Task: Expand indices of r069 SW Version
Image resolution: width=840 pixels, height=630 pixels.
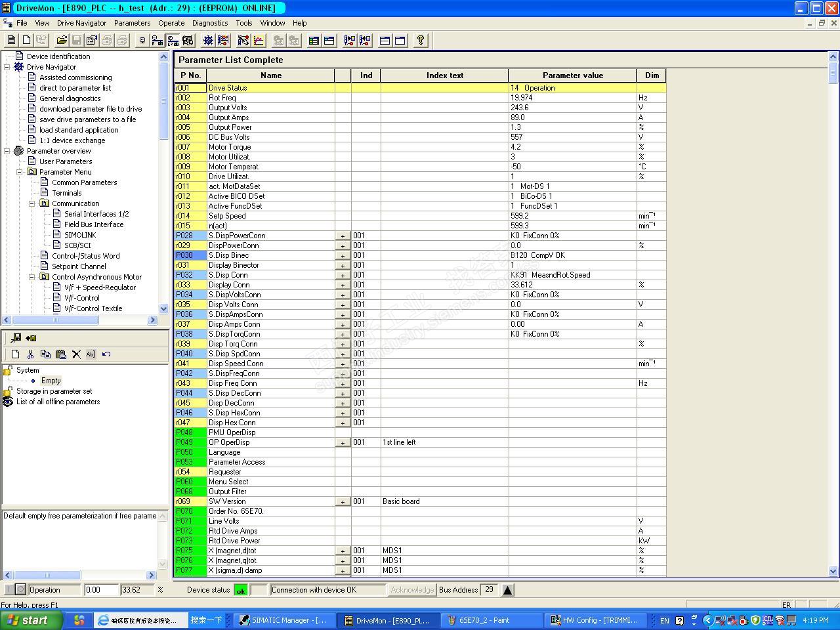Action: point(343,501)
